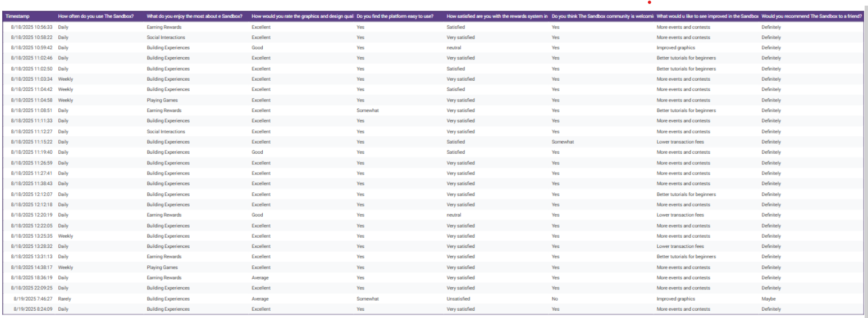Select the "Maybe" recommendation cell
The width and height of the screenshot is (868, 318).
768,299
